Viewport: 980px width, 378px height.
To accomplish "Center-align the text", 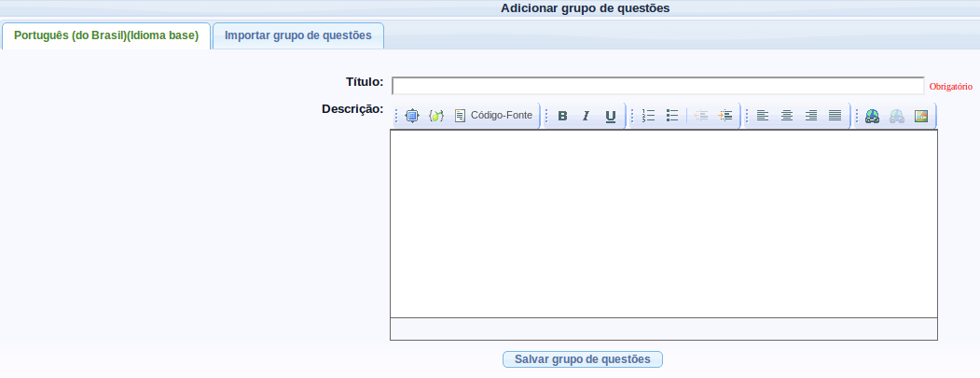I will point(787,116).
